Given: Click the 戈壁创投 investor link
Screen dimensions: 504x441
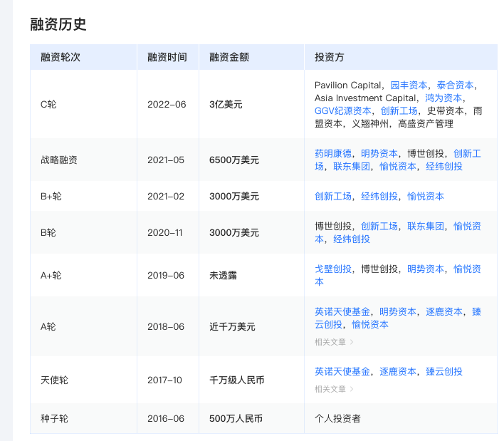Looking at the screenshot, I should (332, 269).
